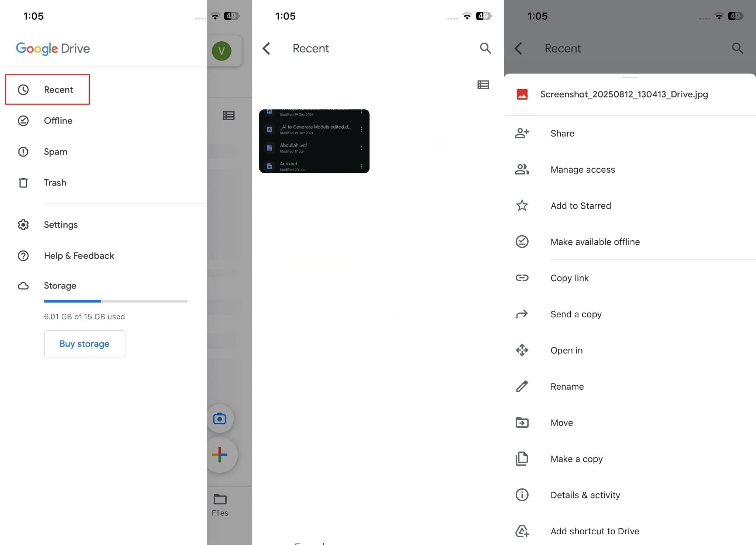Choose Copy link

pos(630,278)
